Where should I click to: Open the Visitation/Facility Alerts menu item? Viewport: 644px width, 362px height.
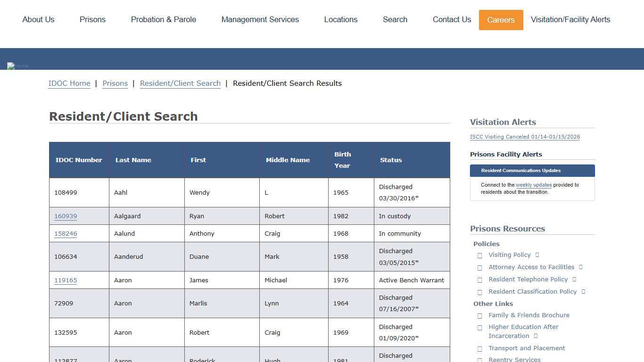[x=570, y=20]
